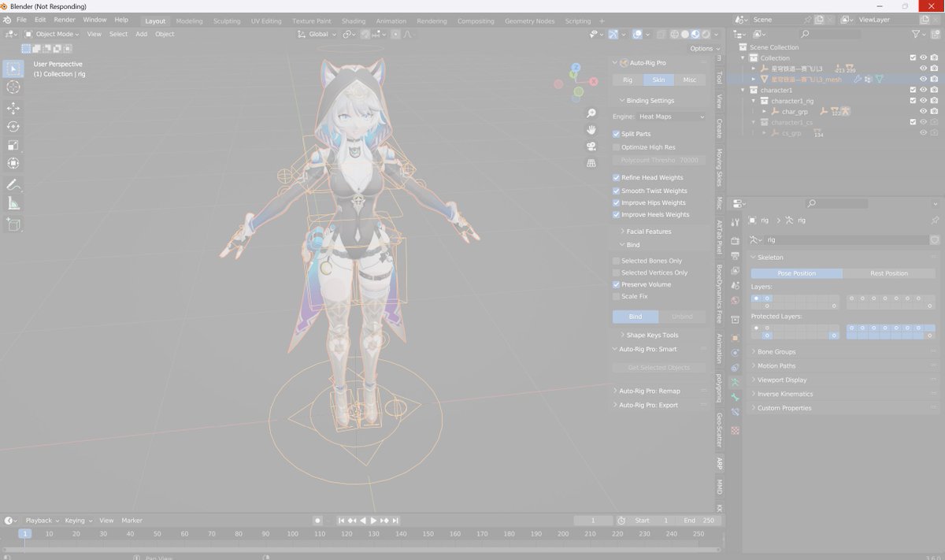
Task: Select the Transform tool
Action: point(13,163)
